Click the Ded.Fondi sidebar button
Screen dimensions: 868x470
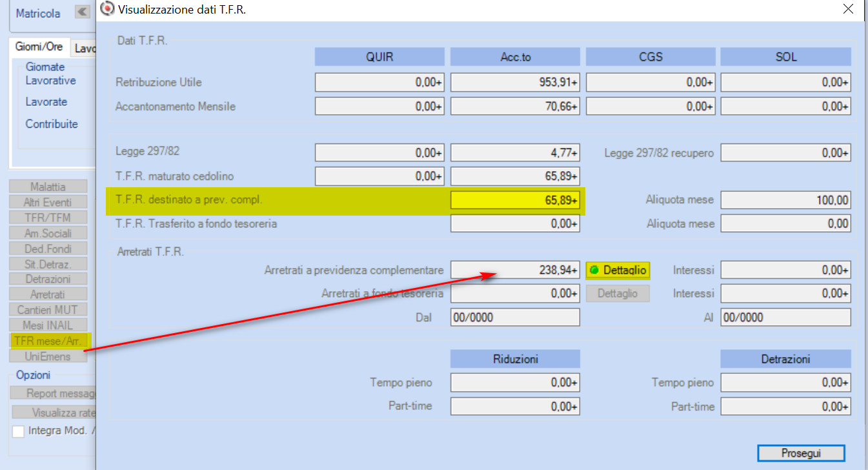(x=48, y=249)
